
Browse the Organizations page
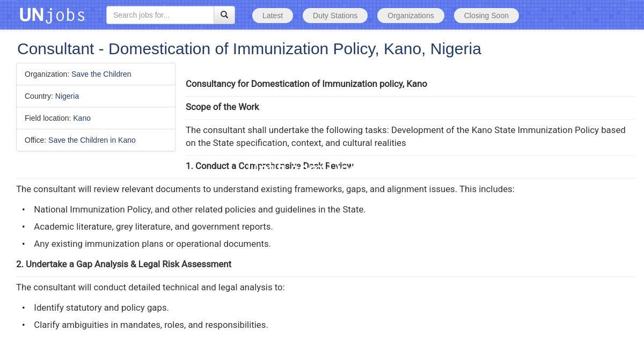click(x=411, y=16)
